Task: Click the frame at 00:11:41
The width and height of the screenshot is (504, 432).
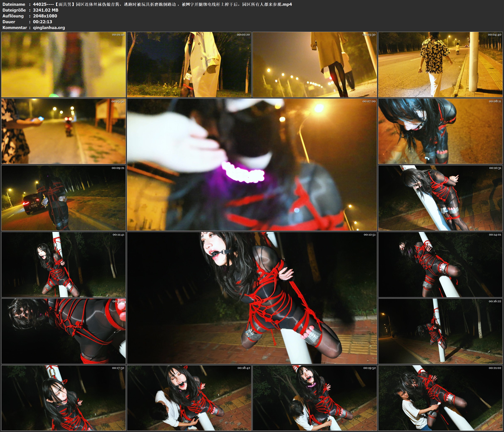Action: pyautogui.click(x=64, y=265)
